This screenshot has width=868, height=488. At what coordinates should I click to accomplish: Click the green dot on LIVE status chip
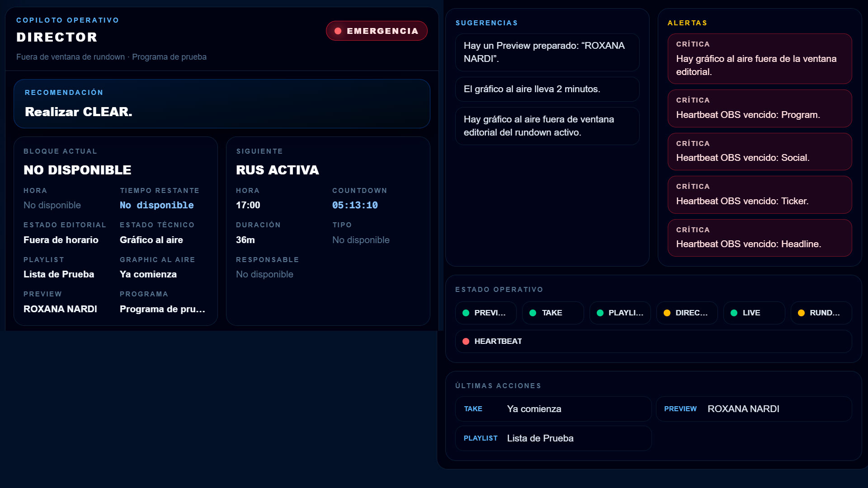pyautogui.click(x=734, y=313)
